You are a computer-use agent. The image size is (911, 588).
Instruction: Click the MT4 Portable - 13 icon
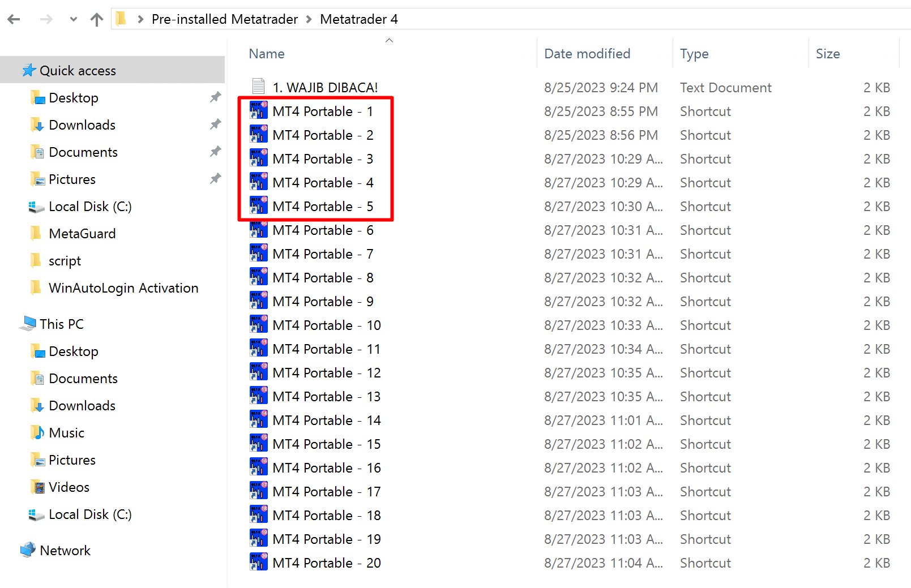pyautogui.click(x=259, y=396)
